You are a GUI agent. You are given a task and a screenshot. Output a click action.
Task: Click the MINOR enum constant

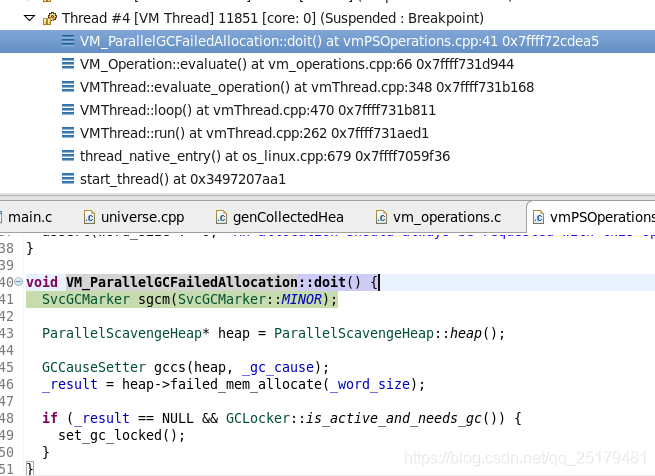(x=301, y=299)
